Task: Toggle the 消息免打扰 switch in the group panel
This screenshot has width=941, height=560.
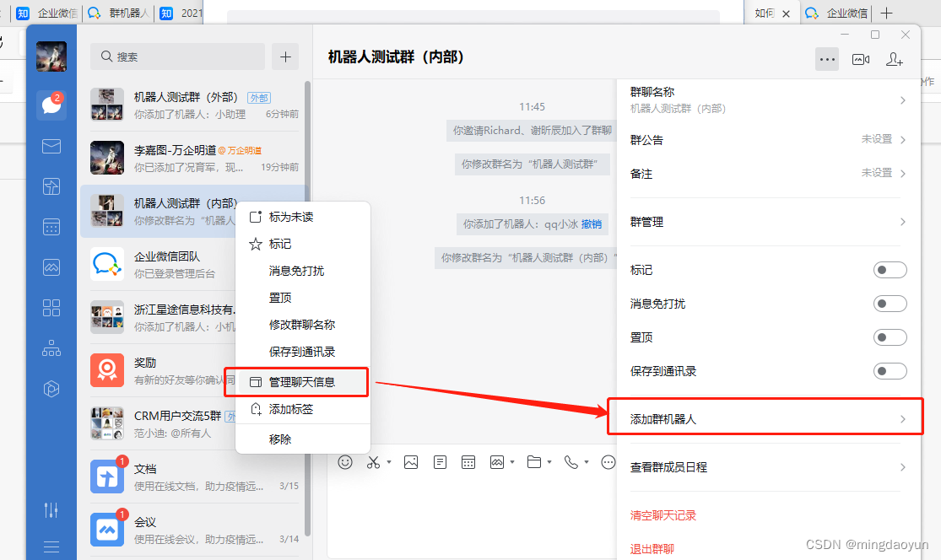Action: tap(890, 303)
